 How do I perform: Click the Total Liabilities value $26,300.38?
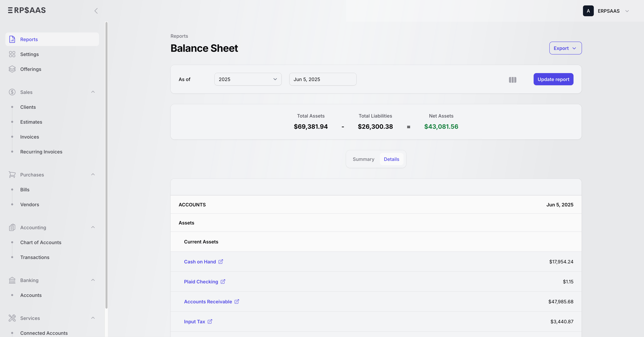pos(375,127)
